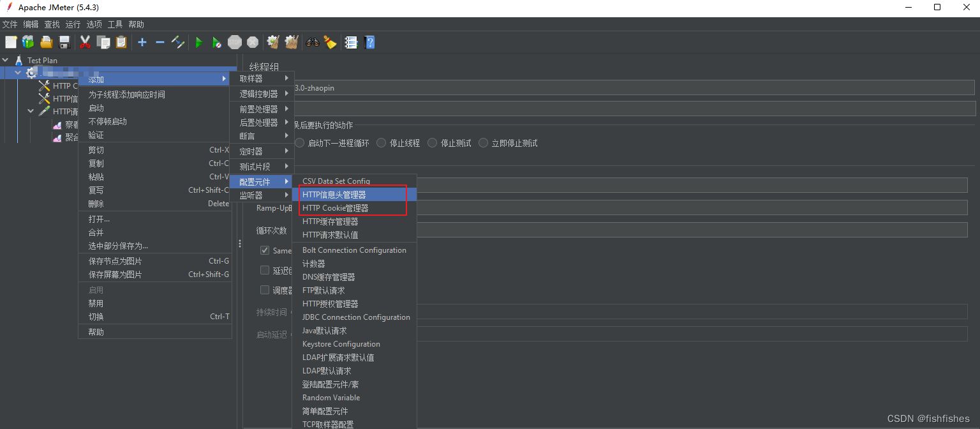Click the Copy toolbar icon
The height and width of the screenshot is (429, 980).
pyautogui.click(x=103, y=42)
